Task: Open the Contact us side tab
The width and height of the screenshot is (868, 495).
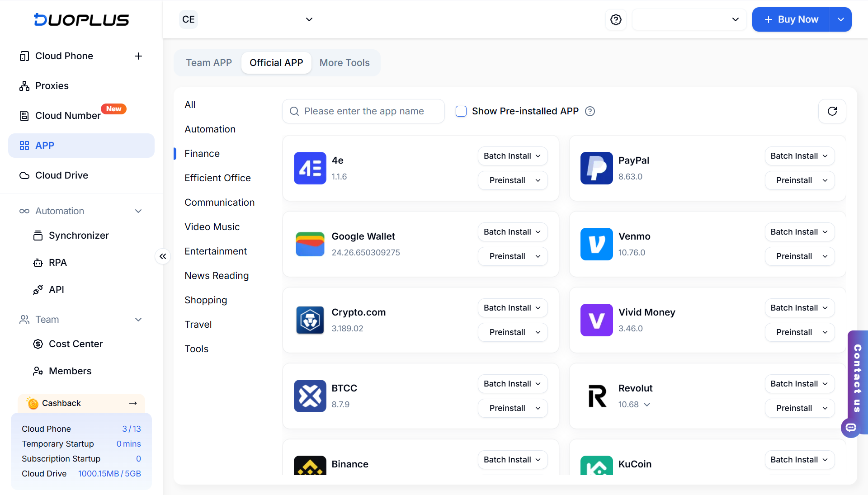Action: (x=858, y=378)
